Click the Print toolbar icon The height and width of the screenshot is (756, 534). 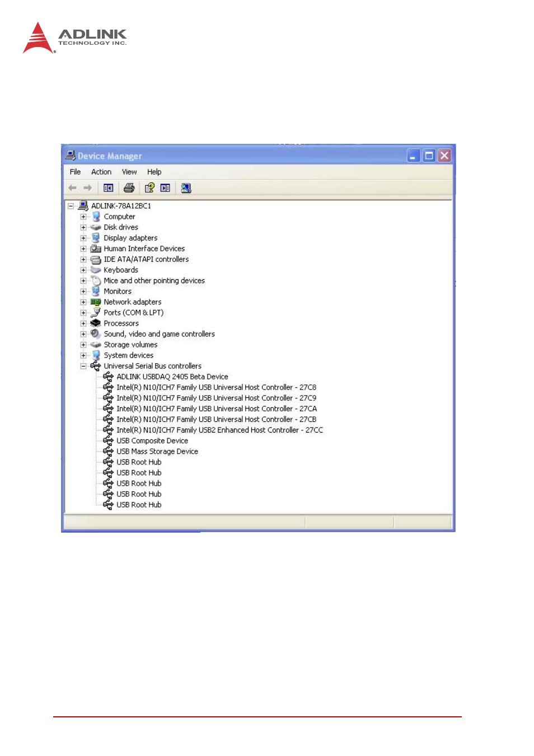pyautogui.click(x=129, y=188)
